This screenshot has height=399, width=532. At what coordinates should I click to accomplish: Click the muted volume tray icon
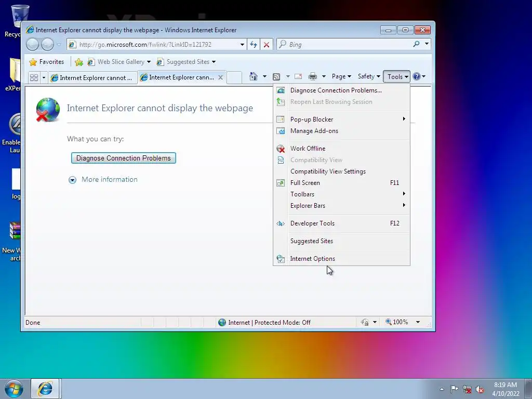coord(480,389)
